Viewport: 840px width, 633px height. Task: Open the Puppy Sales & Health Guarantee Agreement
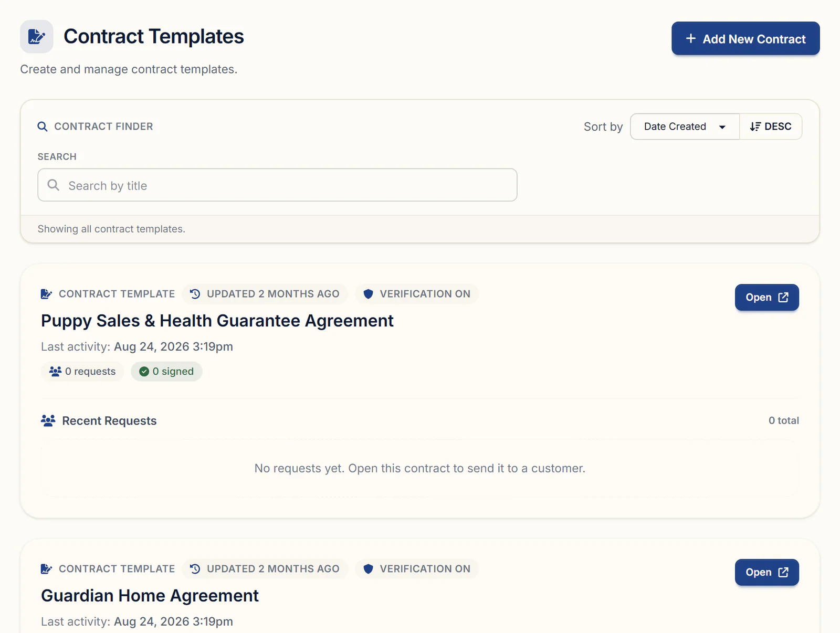click(x=766, y=297)
